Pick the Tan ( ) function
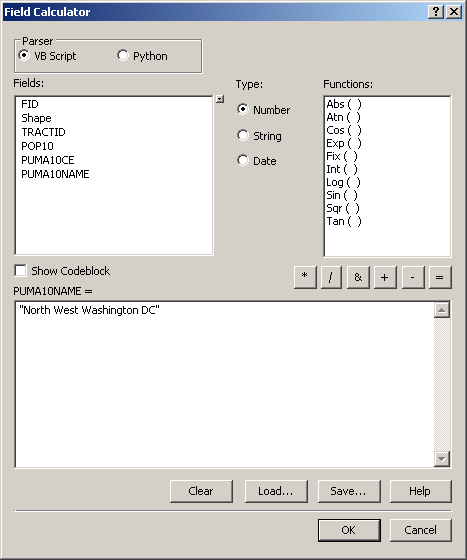467x560 pixels. 343,221
